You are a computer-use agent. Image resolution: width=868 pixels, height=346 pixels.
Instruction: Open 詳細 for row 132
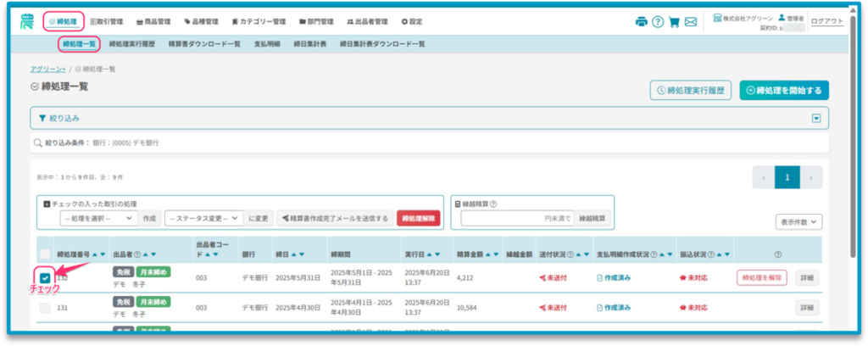pyautogui.click(x=807, y=277)
